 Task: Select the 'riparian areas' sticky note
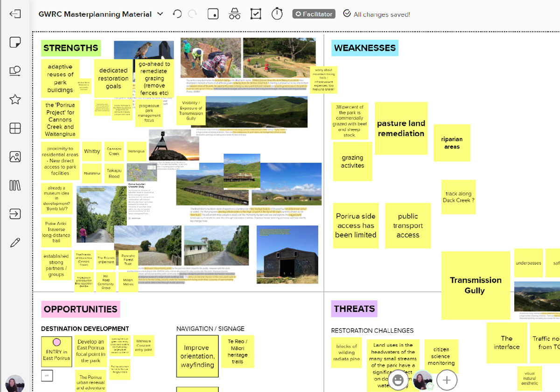point(452,143)
